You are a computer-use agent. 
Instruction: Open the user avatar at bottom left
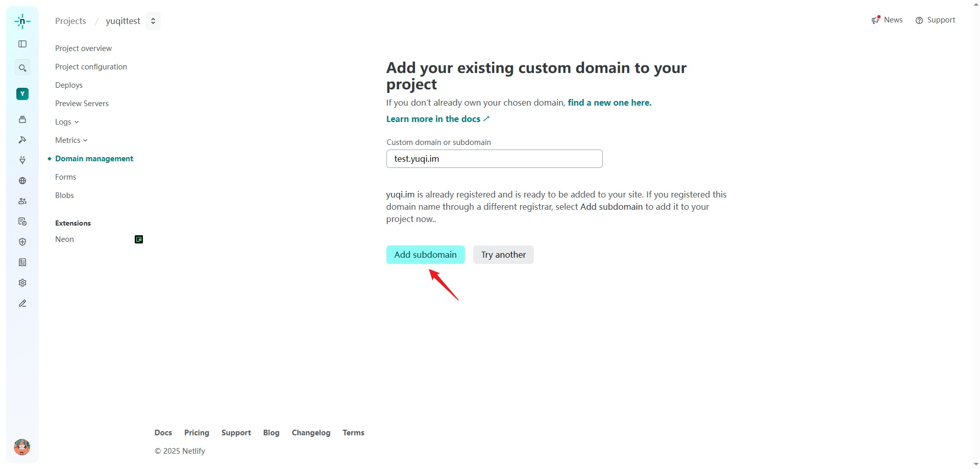(22, 447)
